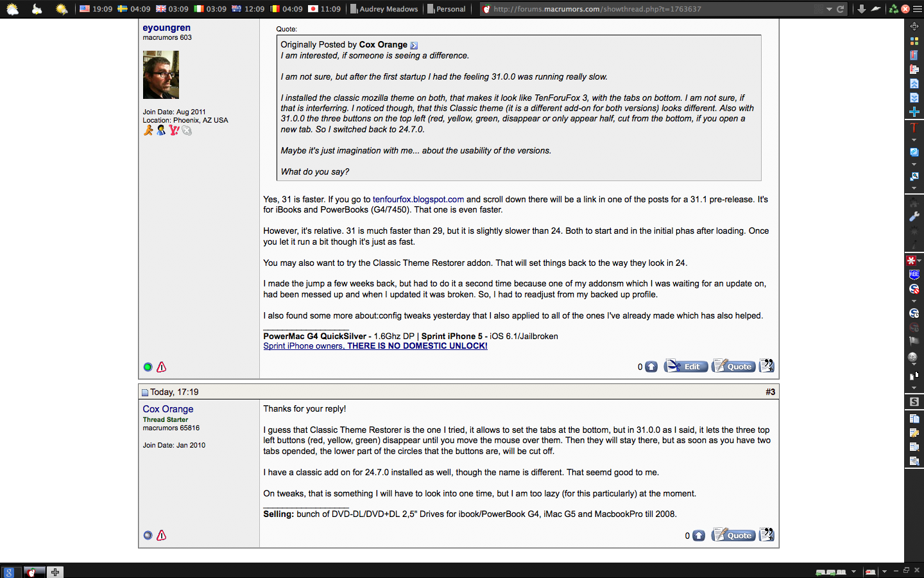The width and height of the screenshot is (924, 578).
Task: Click the S with clock sidebar icon
Action: pos(914,313)
